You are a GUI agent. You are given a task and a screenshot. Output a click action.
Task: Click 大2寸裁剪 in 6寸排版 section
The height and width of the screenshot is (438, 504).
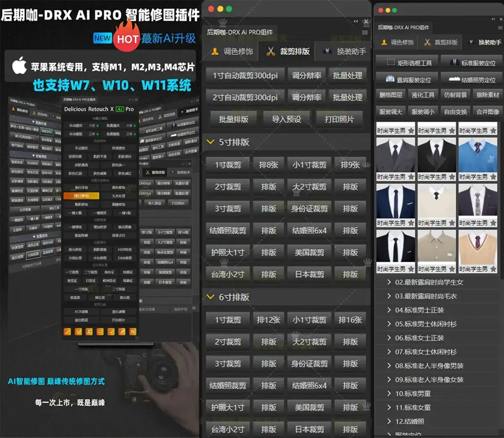[x=310, y=342]
